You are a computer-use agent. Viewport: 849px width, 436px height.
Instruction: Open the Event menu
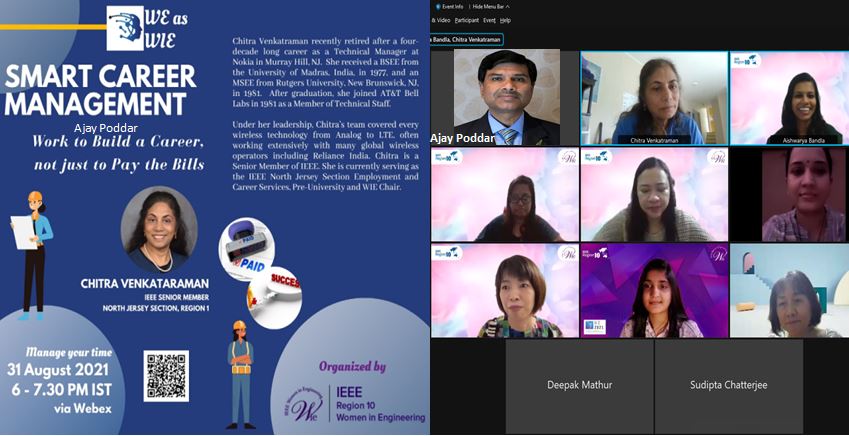[x=489, y=20]
